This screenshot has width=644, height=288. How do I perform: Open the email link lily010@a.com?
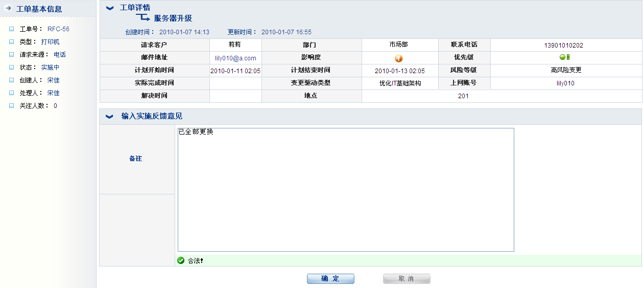tap(235, 58)
